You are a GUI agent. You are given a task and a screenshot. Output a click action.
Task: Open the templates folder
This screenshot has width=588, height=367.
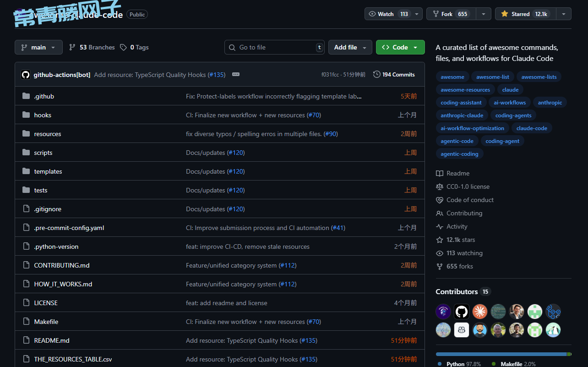[x=48, y=171]
